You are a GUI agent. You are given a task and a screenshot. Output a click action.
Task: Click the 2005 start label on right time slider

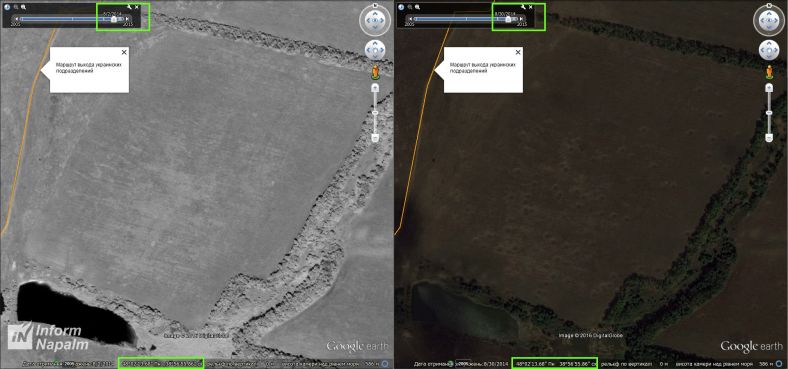(410, 24)
